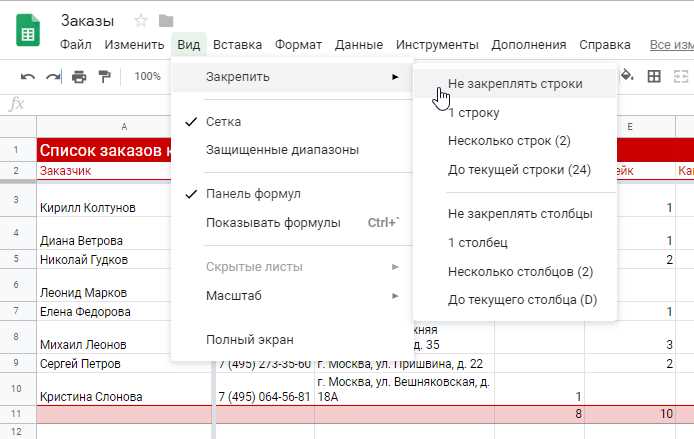Click the undo arrow icon
The image size is (694, 439).
28,76
